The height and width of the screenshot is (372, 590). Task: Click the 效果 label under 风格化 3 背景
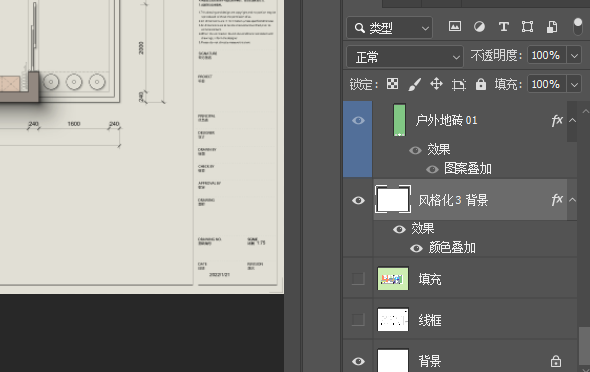(x=423, y=228)
